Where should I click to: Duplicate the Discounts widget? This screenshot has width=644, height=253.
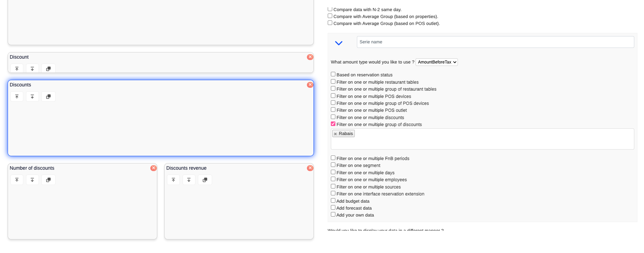pyautogui.click(x=48, y=96)
